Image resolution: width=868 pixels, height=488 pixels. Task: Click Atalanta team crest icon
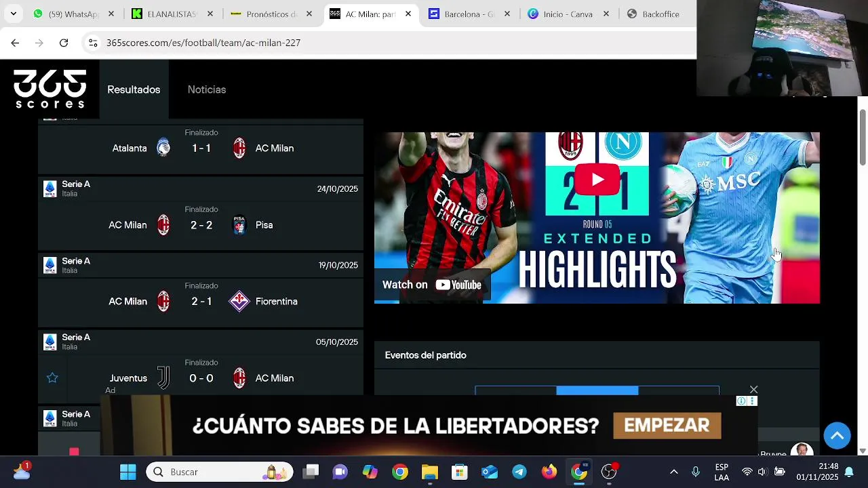[163, 148]
